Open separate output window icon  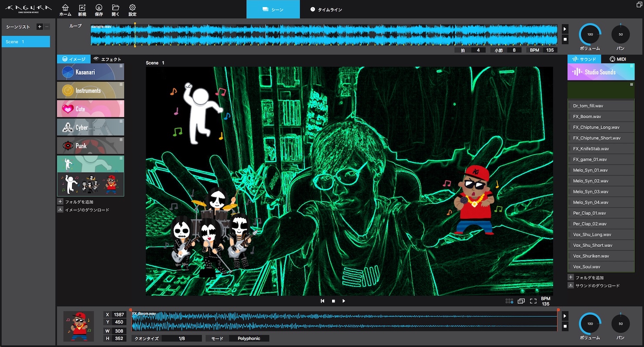[x=521, y=301]
